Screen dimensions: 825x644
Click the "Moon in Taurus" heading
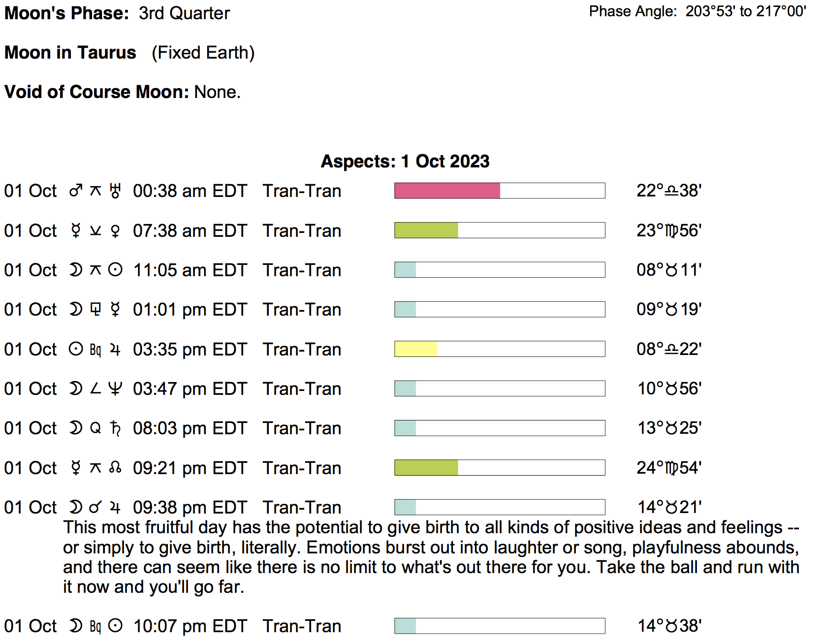[x=70, y=53]
